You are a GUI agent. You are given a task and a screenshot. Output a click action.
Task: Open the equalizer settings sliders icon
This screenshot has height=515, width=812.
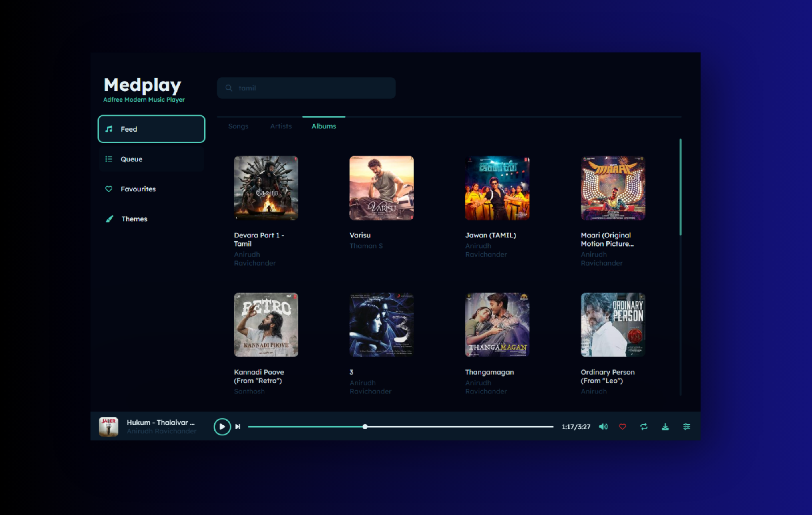[686, 427]
